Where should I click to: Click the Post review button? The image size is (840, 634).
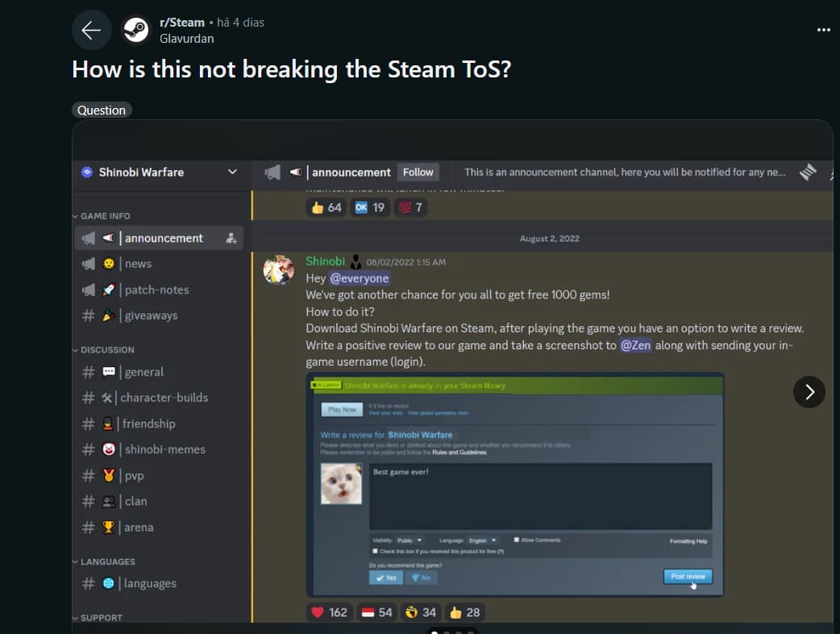tap(688, 577)
